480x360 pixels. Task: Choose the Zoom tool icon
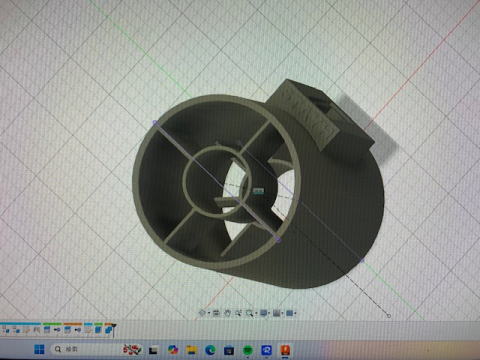point(238,313)
